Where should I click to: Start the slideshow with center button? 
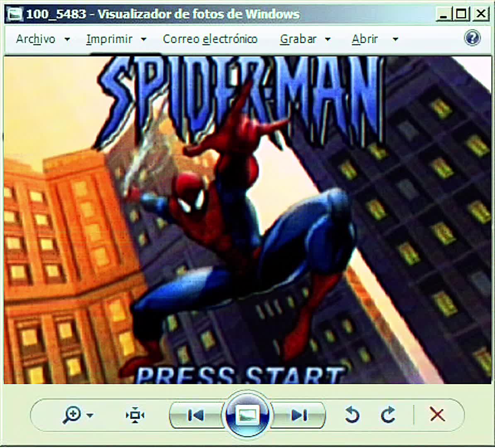(247, 414)
